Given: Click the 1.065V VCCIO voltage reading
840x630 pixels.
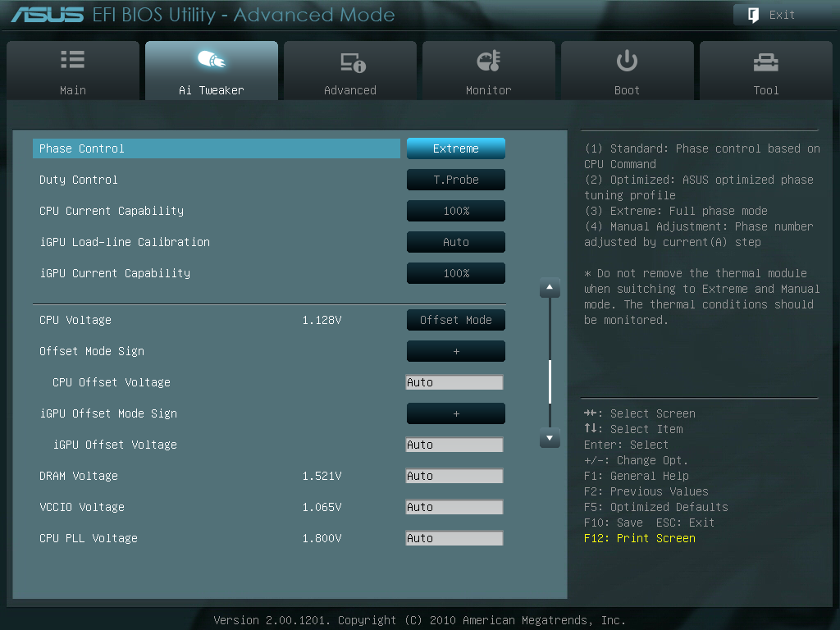Looking at the screenshot, I should pyautogui.click(x=322, y=506).
